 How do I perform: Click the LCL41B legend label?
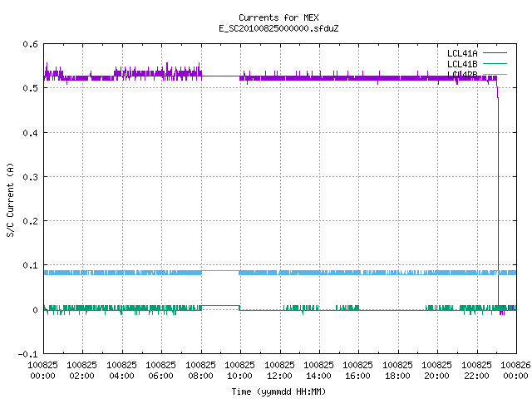(x=462, y=64)
